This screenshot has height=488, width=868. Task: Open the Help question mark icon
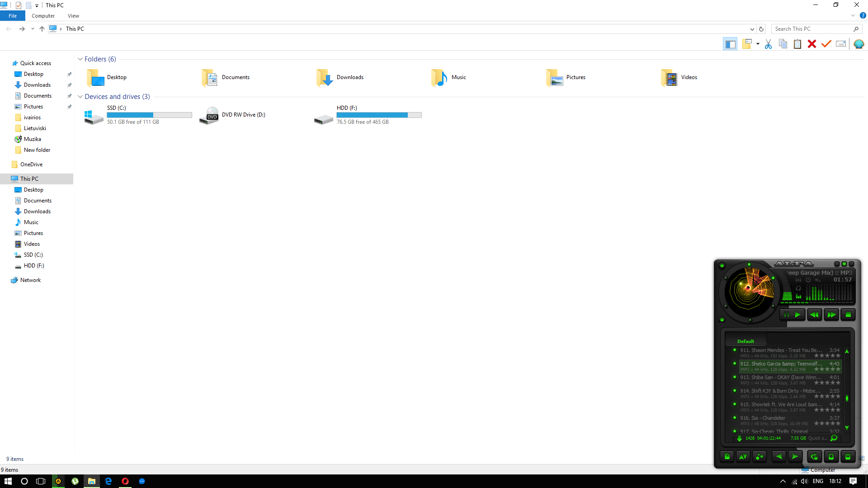[x=863, y=15]
